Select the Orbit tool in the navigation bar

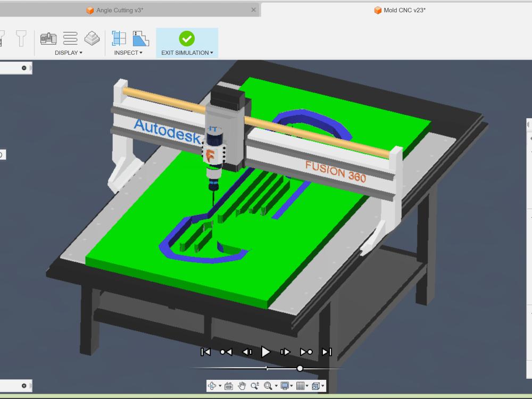click(212, 386)
